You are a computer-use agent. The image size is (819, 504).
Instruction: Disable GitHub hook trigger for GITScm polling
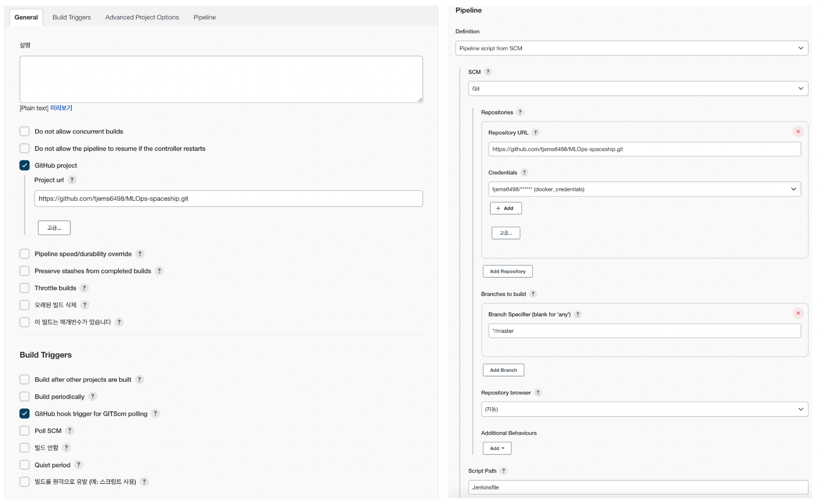click(x=24, y=414)
